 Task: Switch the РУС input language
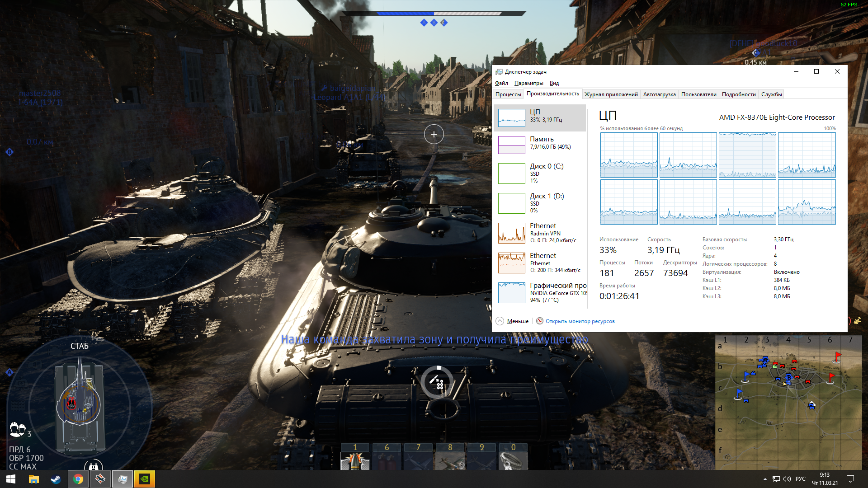tap(801, 479)
